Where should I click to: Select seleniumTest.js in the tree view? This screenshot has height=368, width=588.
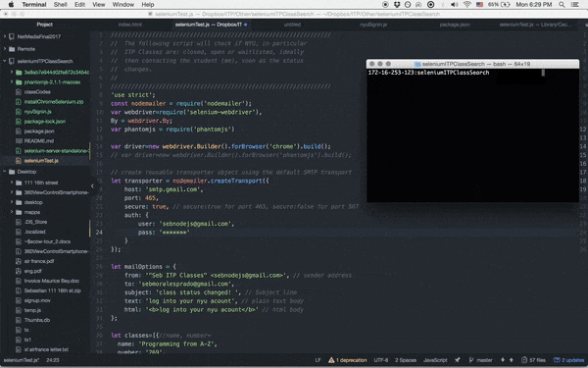click(41, 161)
